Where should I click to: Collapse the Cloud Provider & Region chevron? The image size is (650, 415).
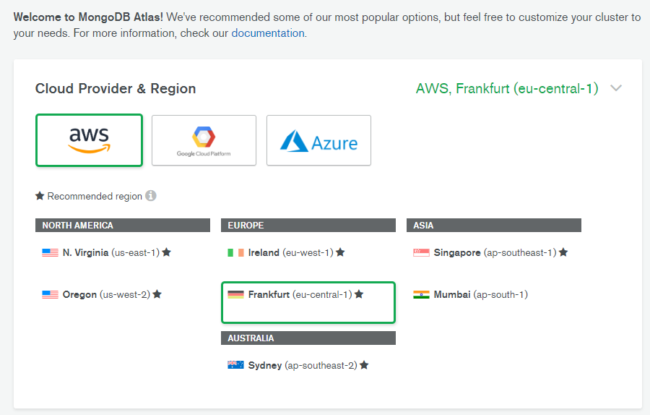[x=616, y=88]
